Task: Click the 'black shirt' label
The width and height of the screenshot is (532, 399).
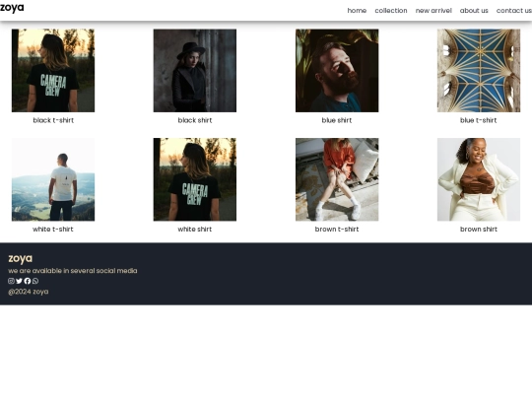Action: 195,120
